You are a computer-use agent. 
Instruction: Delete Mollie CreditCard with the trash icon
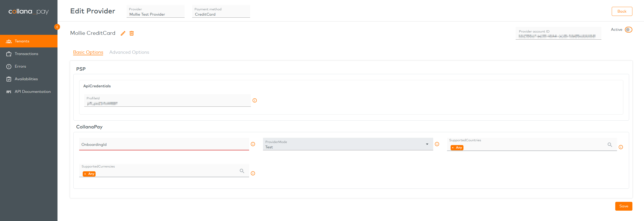(x=132, y=33)
